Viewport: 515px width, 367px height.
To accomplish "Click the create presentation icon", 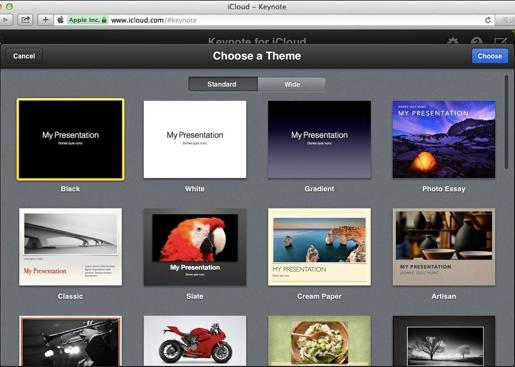I will point(500,42).
